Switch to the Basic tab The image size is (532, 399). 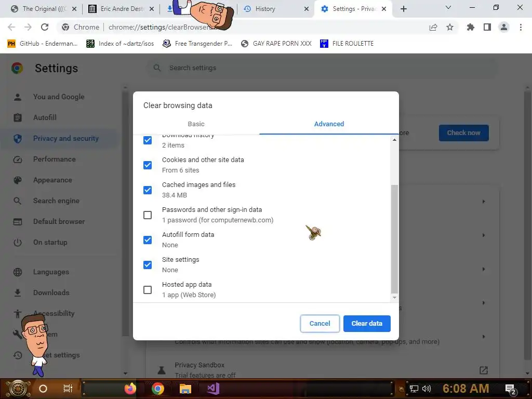196,124
